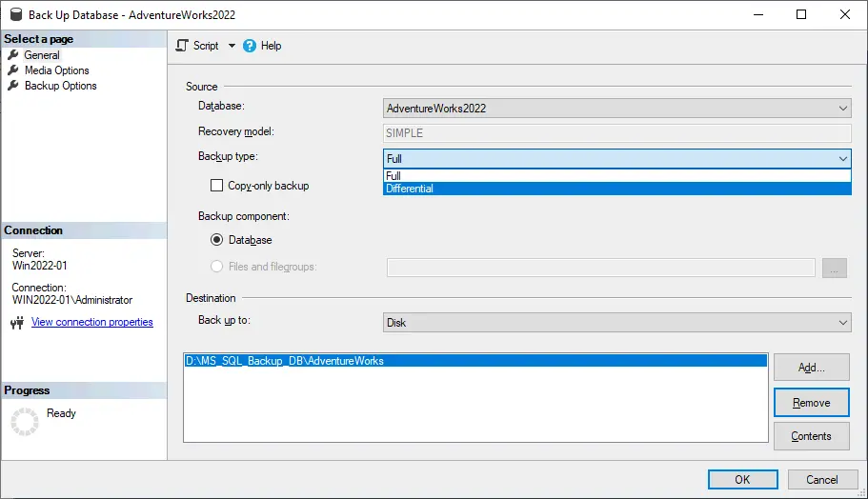Expand the Back up to dropdown
Screen dimensions: 868x499
pyautogui.click(x=617, y=323)
